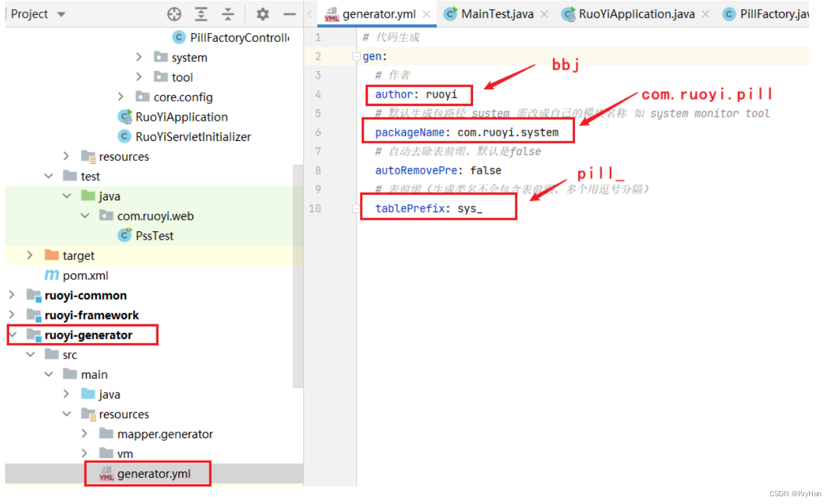The width and height of the screenshot is (831, 504).
Task: Switch to MainTest.java tab
Action: pyautogui.click(x=497, y=14)
